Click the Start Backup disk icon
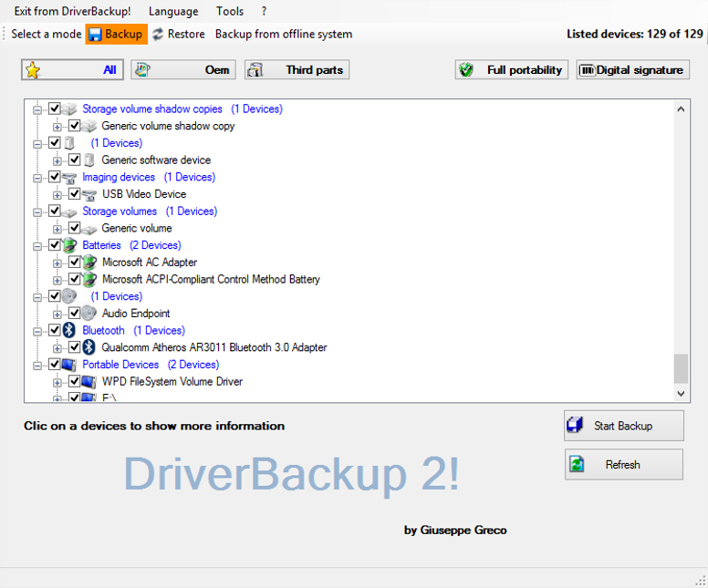Screen dimensions: 708x588 tap(575, 425)
